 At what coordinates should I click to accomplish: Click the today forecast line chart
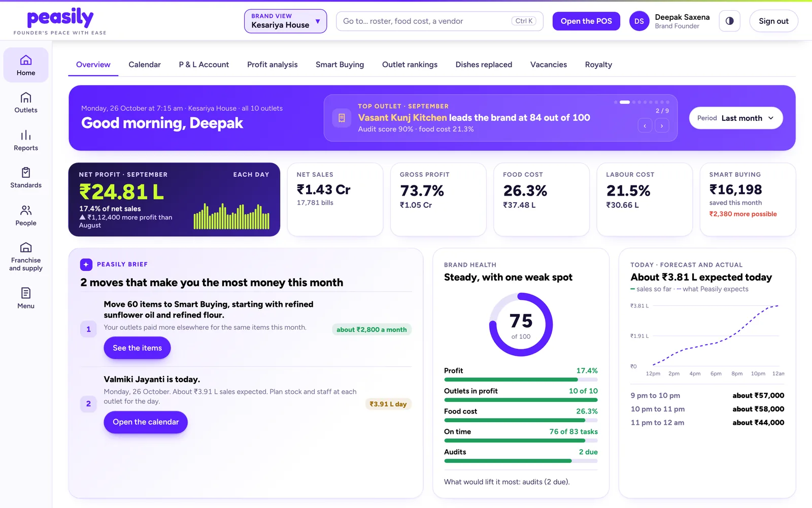pyautogui.click(x=707, y=339)
